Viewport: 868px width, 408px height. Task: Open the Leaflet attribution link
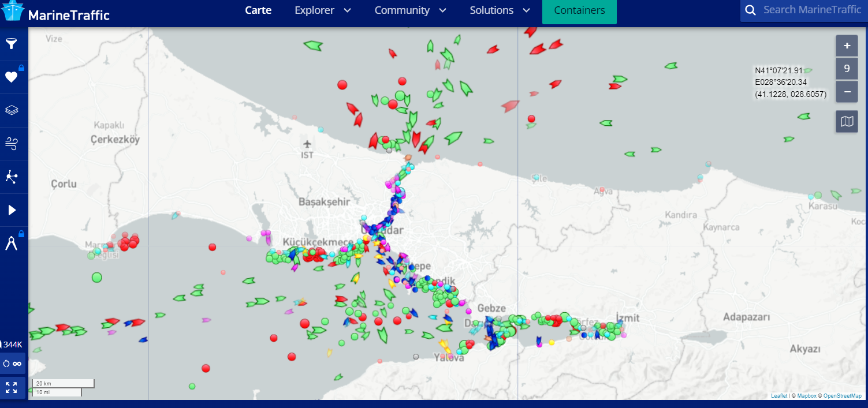[779, 396]
